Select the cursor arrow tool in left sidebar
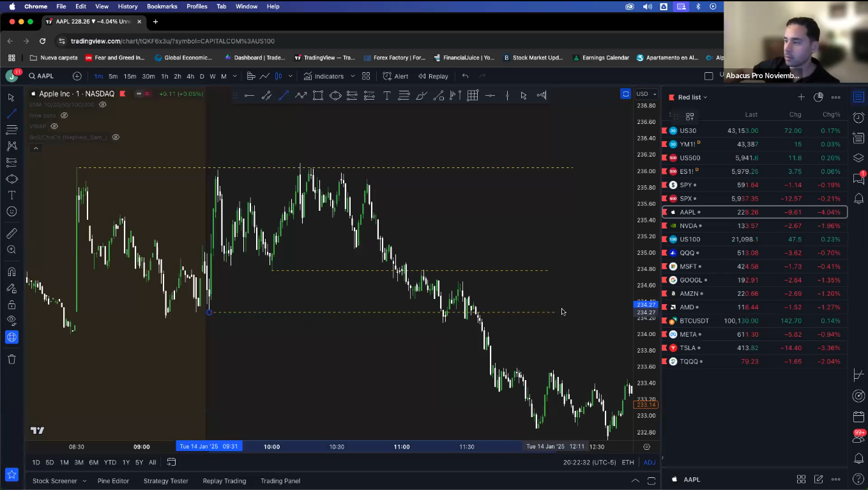Viewport: 868px width, 490px height. [x=11, y=97]
